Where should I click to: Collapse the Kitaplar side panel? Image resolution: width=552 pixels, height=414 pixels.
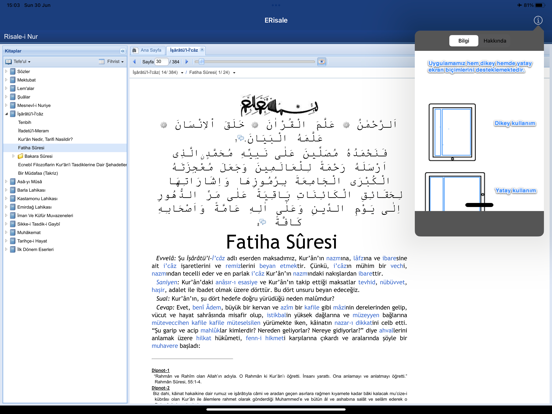coord(122,51)
